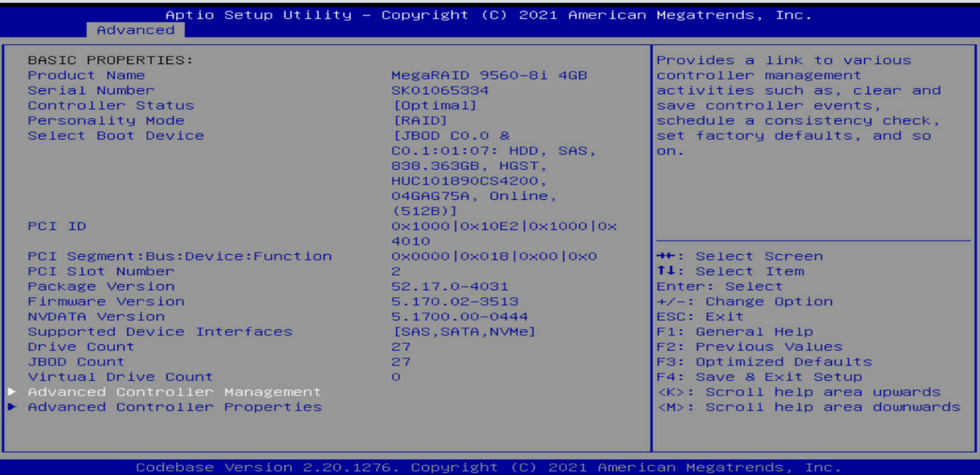Viewport: 980px width, 475px height.
Task: Click the Controller Status label
Action: [111, 106]
